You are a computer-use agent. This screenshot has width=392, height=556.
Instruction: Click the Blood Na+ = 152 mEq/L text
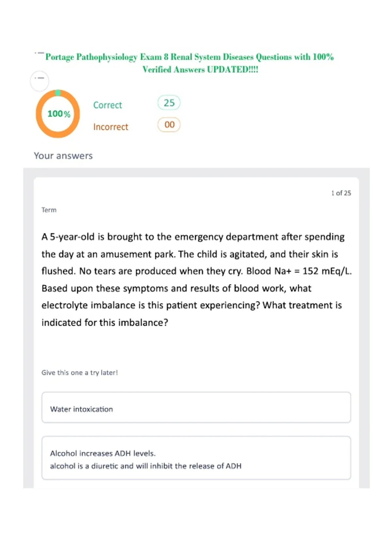coord(299,271)
